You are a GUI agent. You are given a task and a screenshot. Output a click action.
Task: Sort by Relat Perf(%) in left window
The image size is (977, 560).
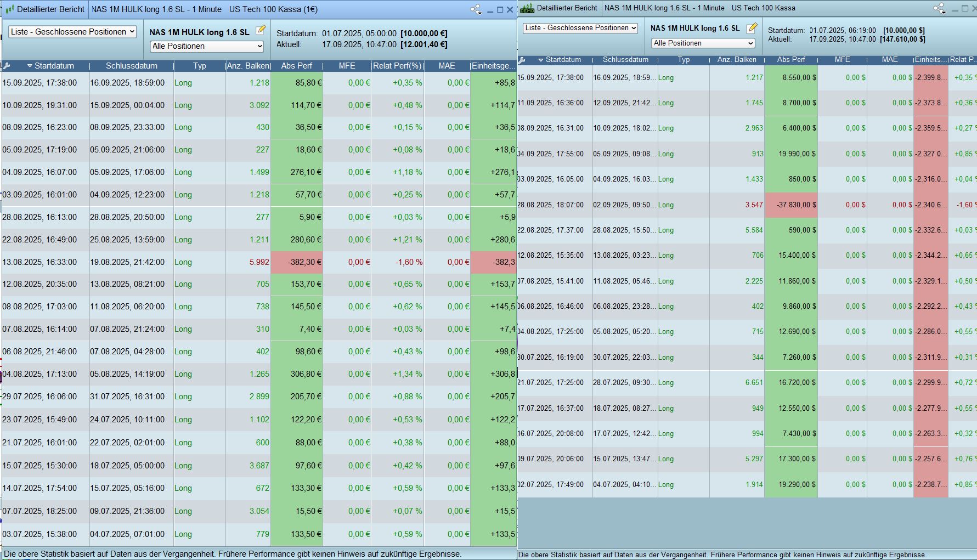click(398, 66)
